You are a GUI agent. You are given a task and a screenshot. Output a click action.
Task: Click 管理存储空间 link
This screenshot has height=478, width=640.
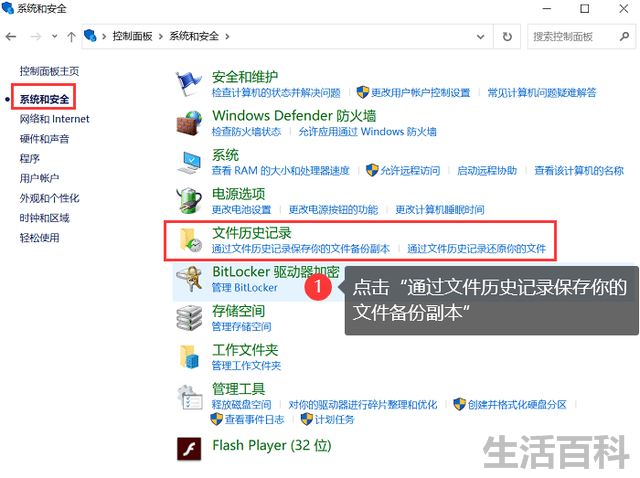241,327
